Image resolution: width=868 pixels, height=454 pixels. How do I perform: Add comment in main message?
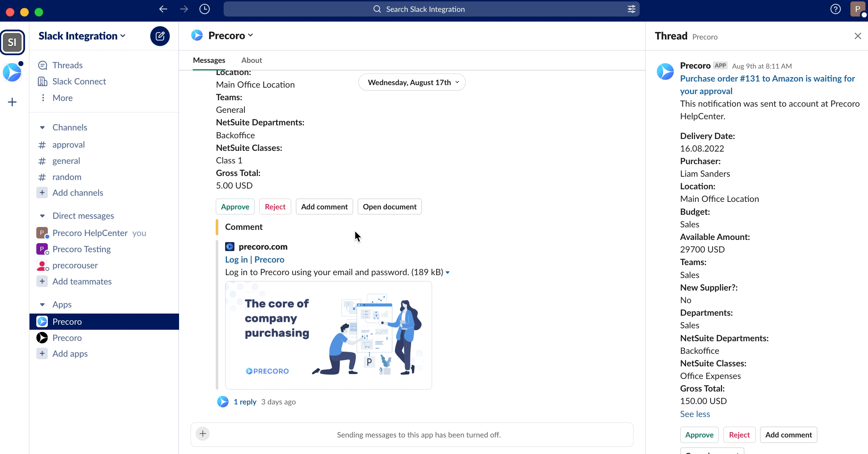(324, 207)
